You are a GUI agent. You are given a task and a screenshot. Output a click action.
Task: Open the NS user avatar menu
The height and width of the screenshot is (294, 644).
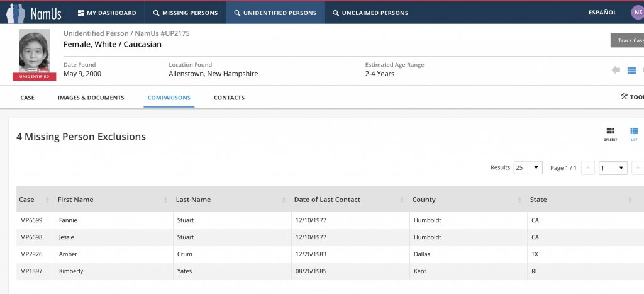click(636, 13)
